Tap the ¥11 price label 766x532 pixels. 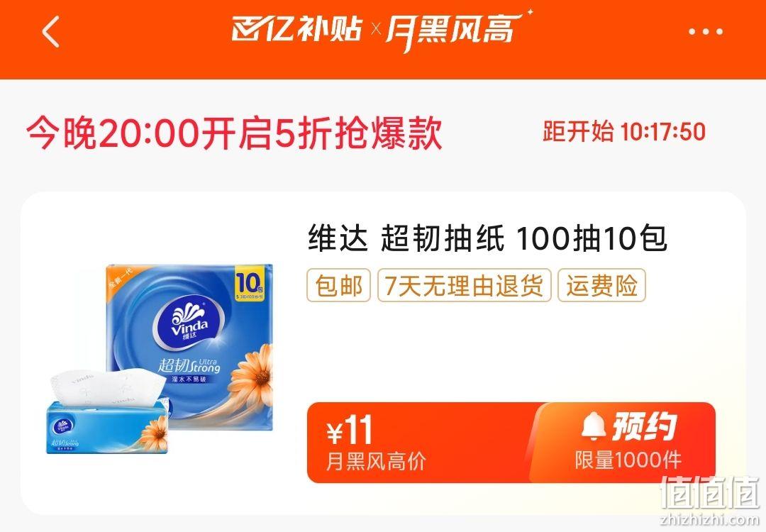(349, 431)
